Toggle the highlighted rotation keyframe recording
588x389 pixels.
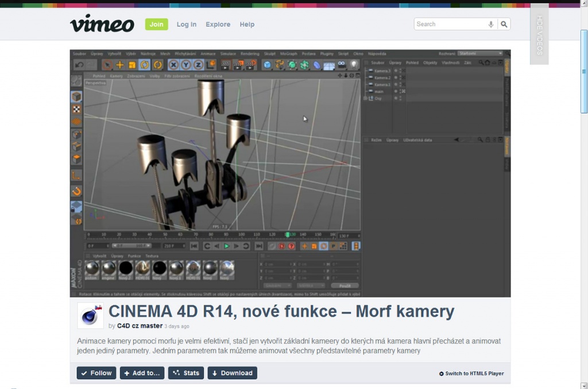[x=324, y=246]
